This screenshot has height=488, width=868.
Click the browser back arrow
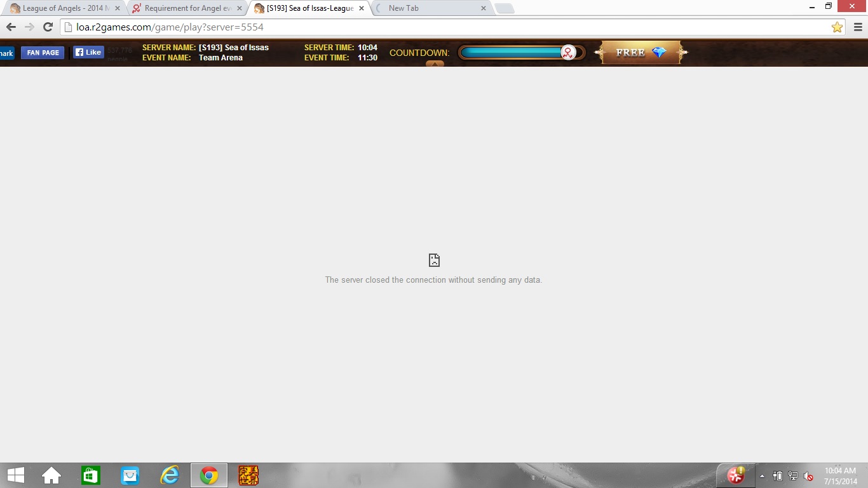pyautogui.click(x=11, y=27)
